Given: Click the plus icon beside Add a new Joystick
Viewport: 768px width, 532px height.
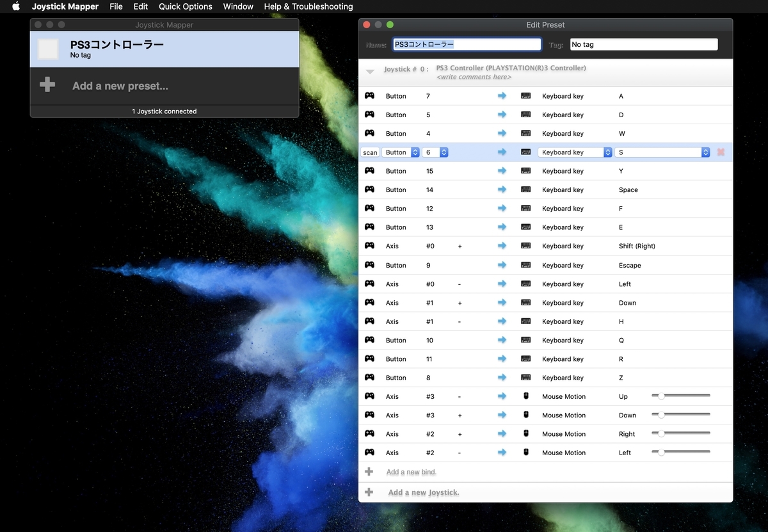Looking at the screenshot, I should [369, 492].
